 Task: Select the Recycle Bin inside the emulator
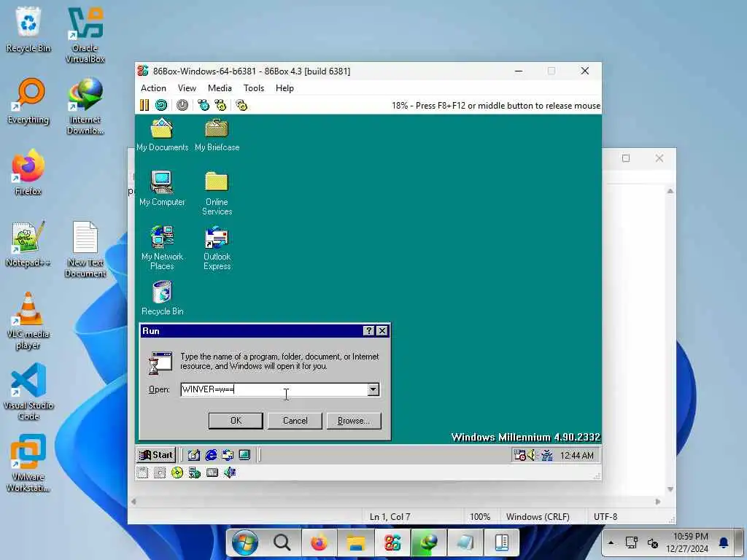(x=162, y=298)
